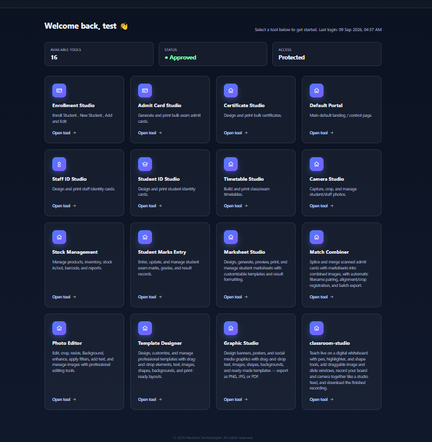Select the Admit Card Studio title

(160, 105)
